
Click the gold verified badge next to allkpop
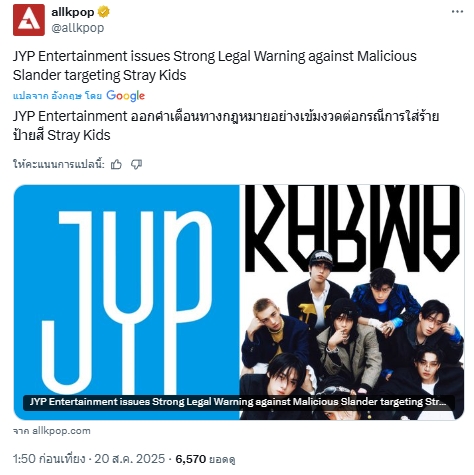click(104, 12)
